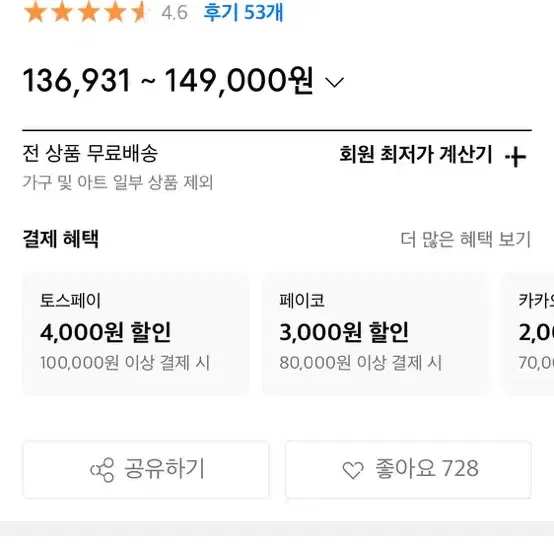Click the 결제 혜택 section heading
Screen dimensions: 554x554
pos(60,239)
